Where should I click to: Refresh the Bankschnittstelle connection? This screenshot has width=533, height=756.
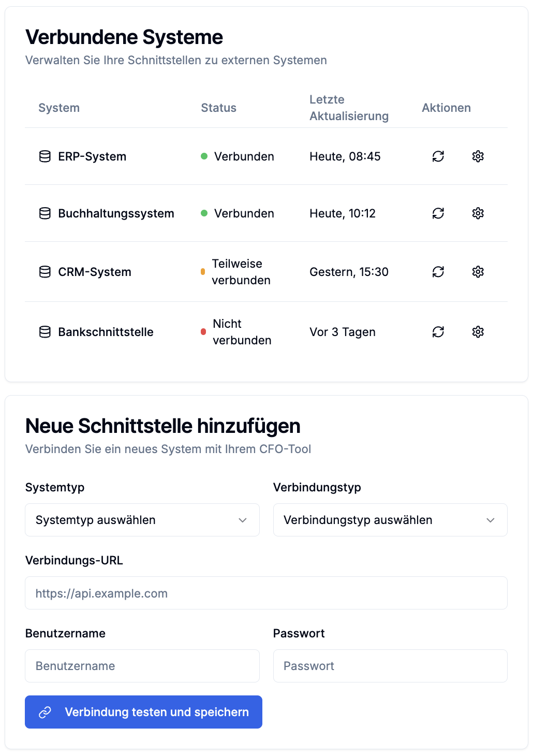coord(438,332)
